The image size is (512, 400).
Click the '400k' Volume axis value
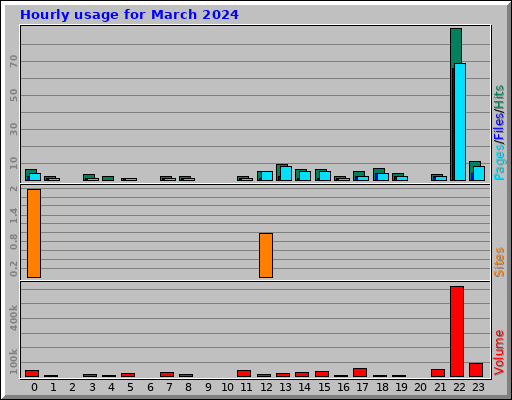[x=13, y=317]
